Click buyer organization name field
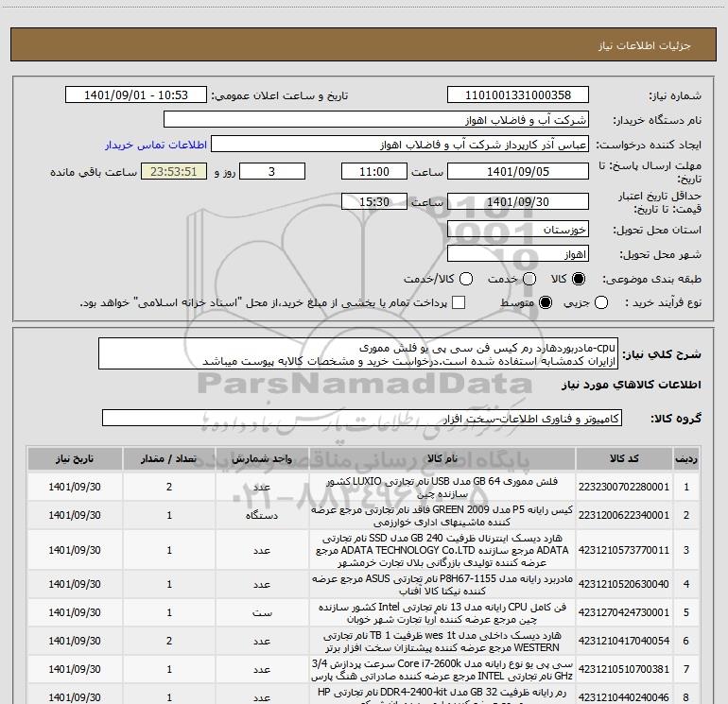The width and height of the screenshot is (728, 704). coord(376,119)
